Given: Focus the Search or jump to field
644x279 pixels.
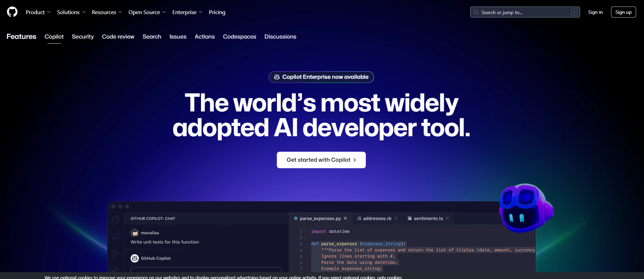Looking at the screenshot, I should 525,12.
